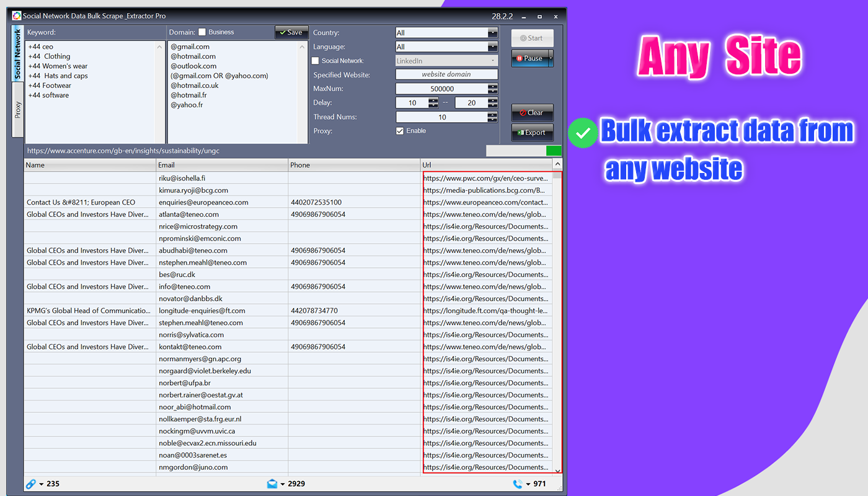Select email longitude-enquiries@ft.com
Image resolution: width=868 pixels, height=496 pixels.
tap(222, 311)
